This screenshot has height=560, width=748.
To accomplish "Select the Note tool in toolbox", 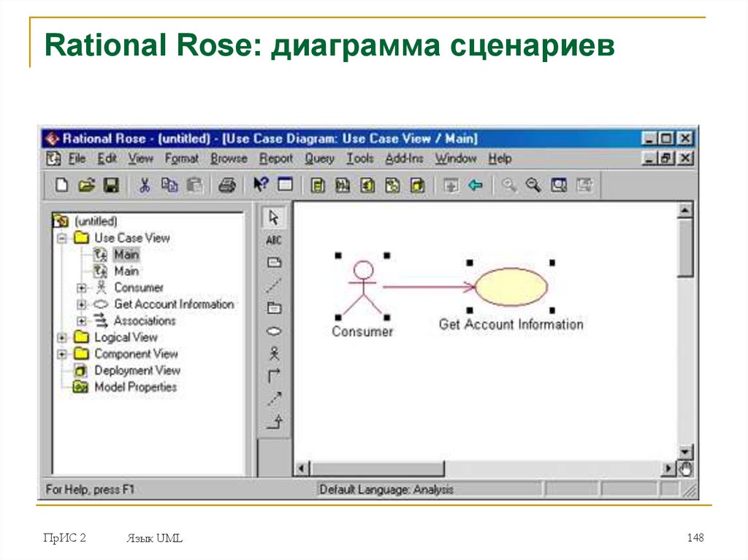I will click(x=274, y=262).
